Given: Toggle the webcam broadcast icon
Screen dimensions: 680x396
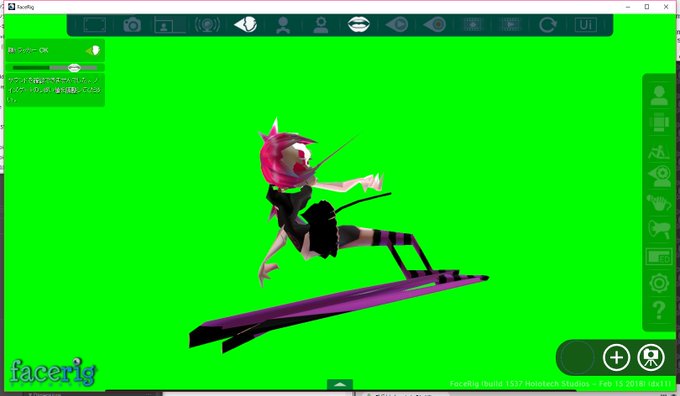Looking at the screenshot, I should (x=207, y=25).
